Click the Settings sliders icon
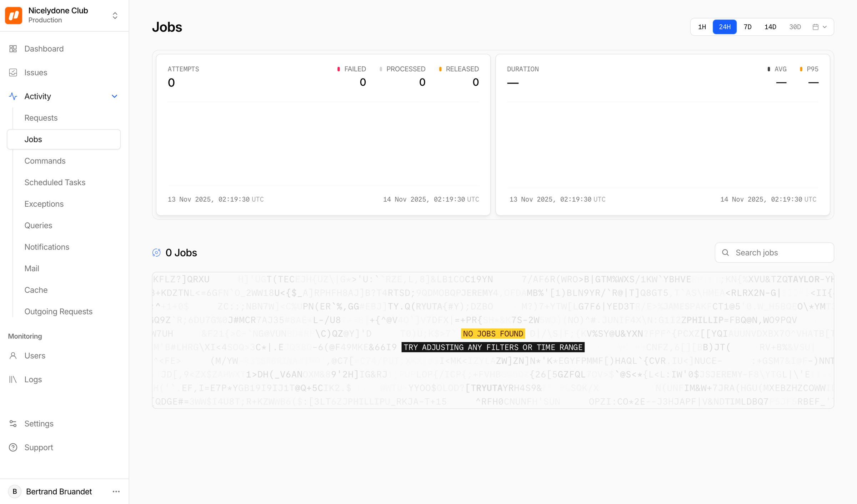This screenshot has height=504, width=857. tap(13, 424)
